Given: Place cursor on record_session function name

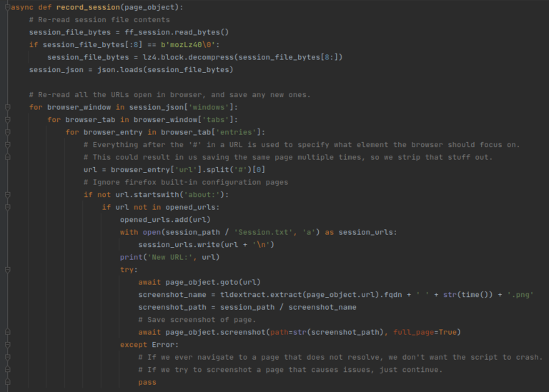Looking at the screenshot, I should point(88,7).
